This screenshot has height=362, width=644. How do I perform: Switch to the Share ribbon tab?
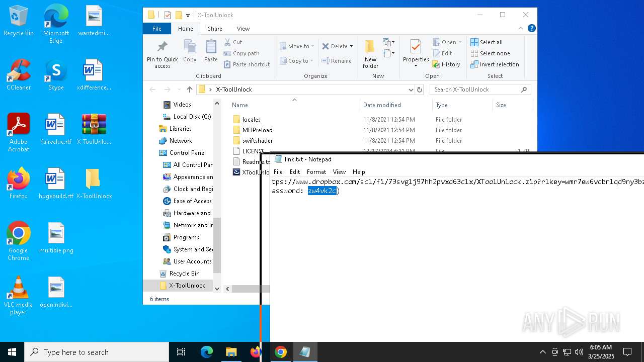(215, 29)
